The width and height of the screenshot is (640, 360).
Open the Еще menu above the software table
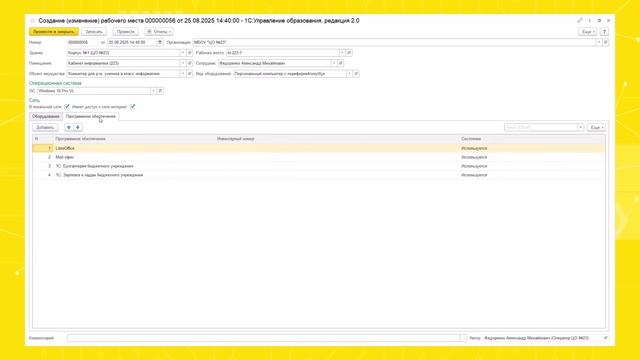click(x=596, y=127)
